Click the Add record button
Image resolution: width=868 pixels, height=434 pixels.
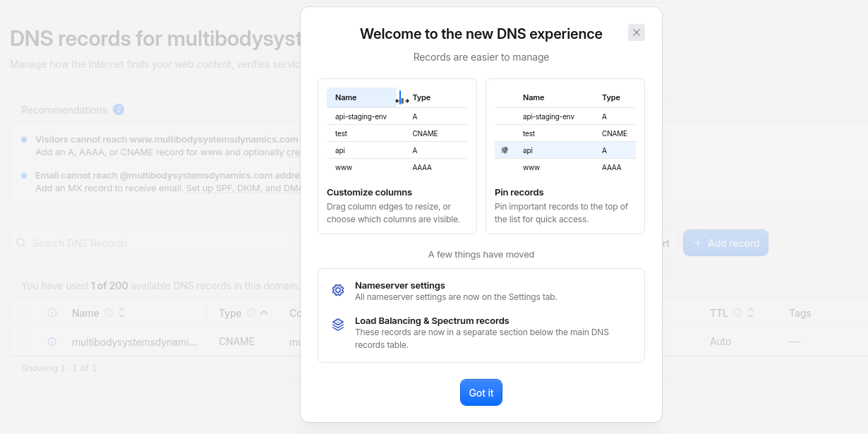click(725, 243)
